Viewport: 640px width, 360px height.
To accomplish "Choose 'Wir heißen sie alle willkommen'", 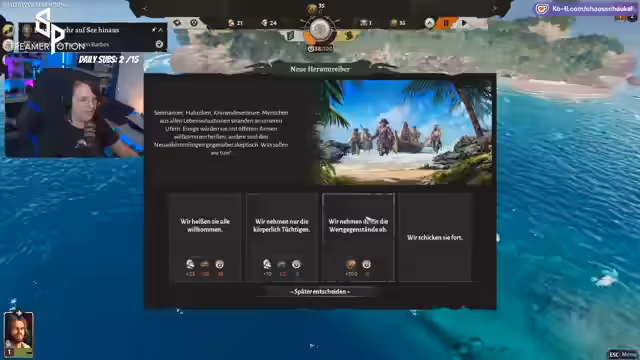I will click(x=205, y=237).
